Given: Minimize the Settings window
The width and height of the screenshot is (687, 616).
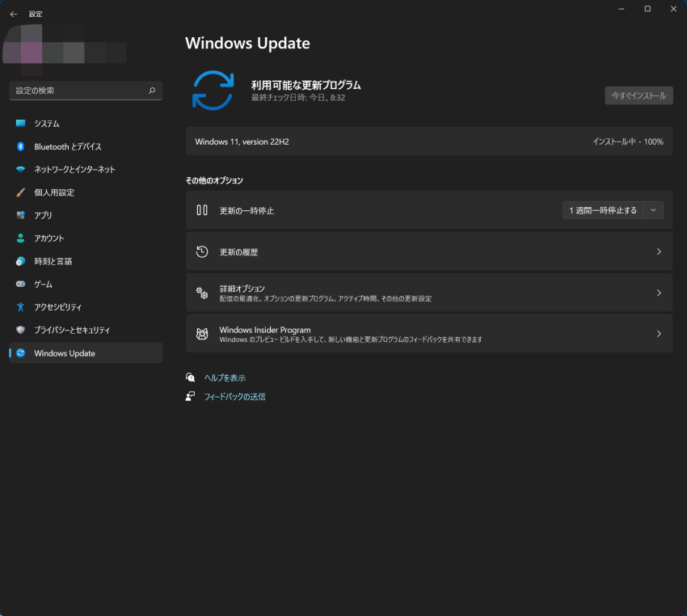Looking at the screenshot, I should (622, 9).
